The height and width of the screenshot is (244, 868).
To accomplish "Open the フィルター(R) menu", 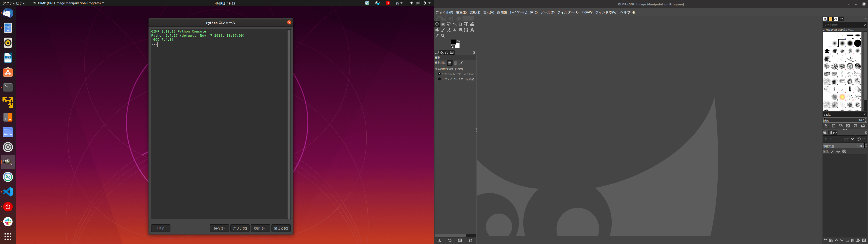I will (568, 12).
